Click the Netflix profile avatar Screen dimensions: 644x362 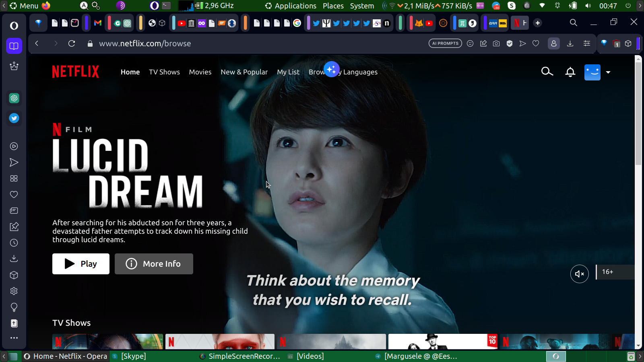click(x=592, y=72)
